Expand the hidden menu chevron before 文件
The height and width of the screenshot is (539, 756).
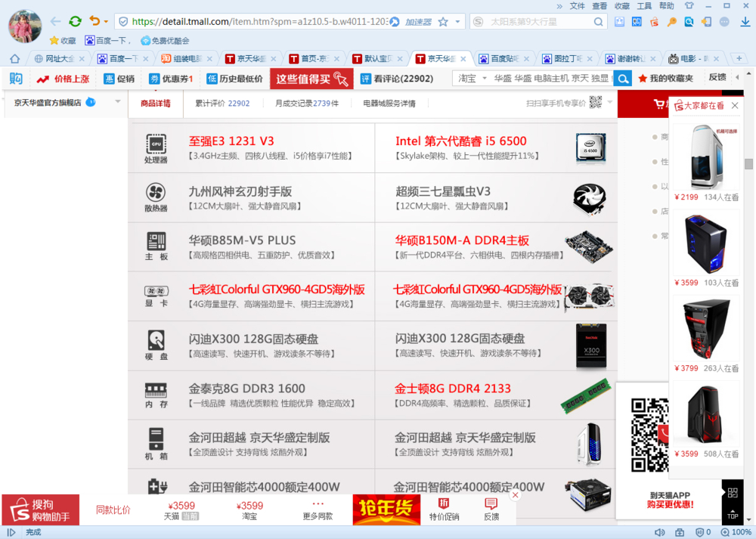[559, 6]
